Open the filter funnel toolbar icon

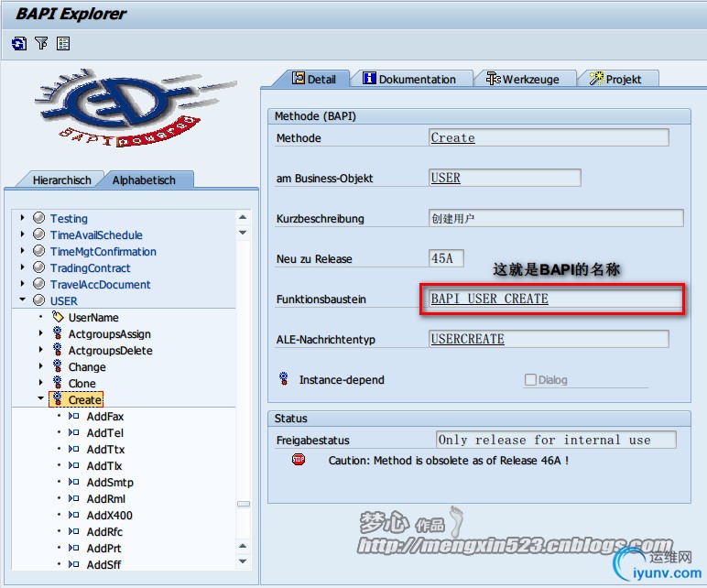coord(41,43)
